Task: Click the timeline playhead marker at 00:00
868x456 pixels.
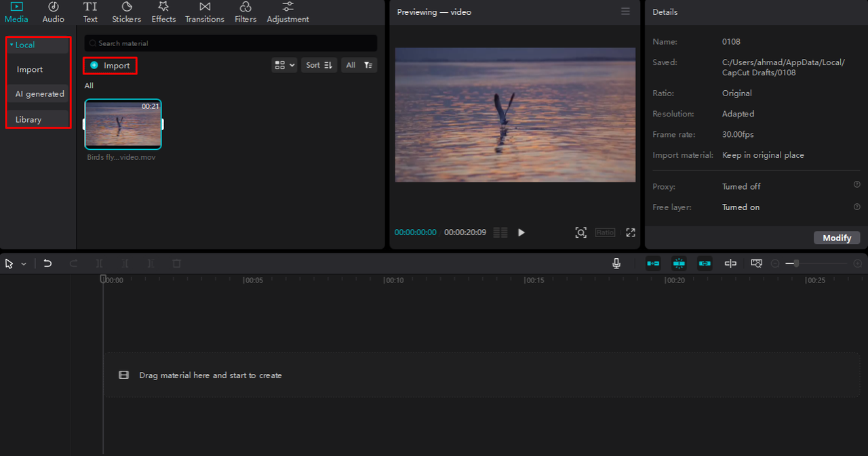Action: (103, 278)
